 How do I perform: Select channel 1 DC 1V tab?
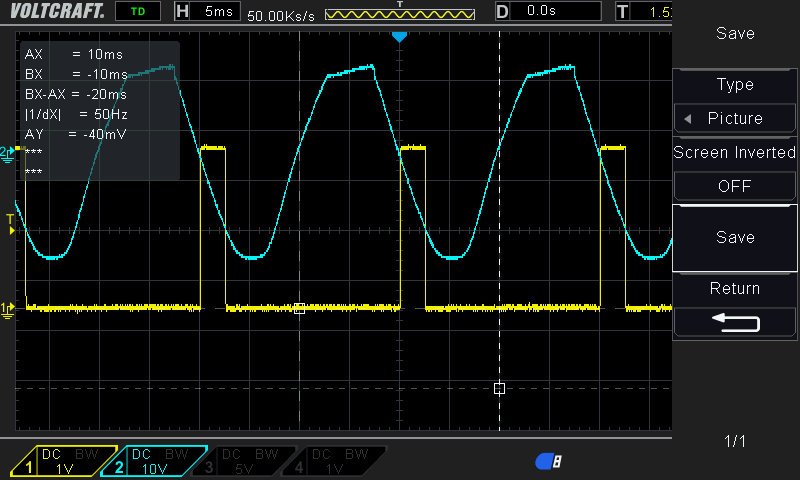(x=64, y=460)
